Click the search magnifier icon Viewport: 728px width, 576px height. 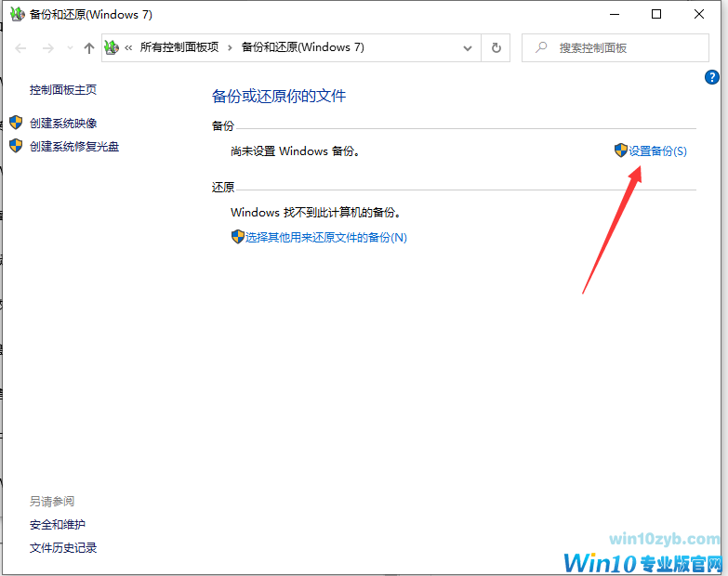(x=541, y=47)
